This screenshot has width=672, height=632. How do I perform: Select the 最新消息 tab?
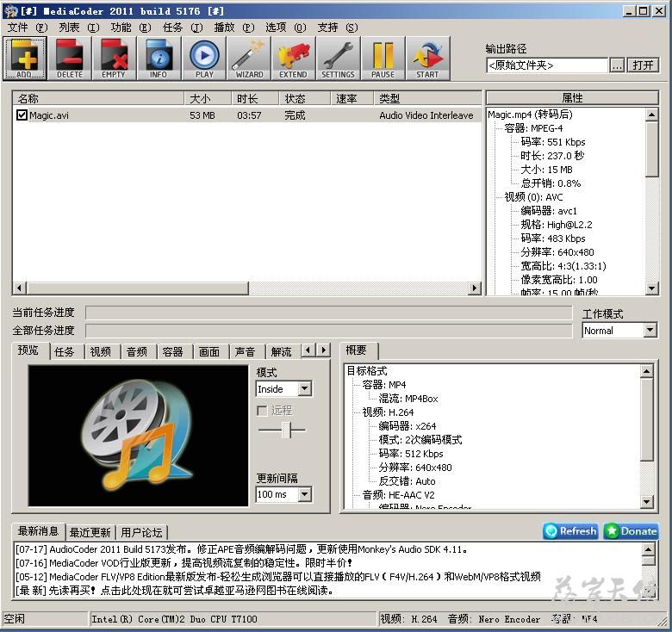point(38,531)
